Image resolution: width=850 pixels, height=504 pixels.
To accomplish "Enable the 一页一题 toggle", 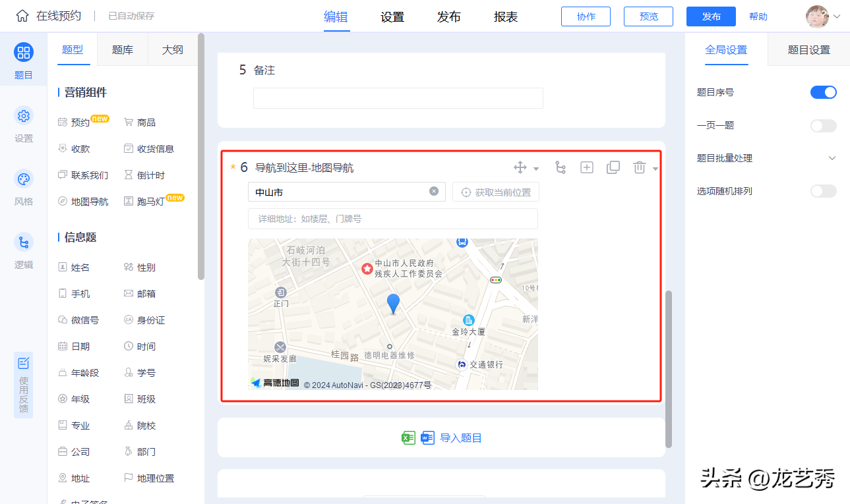I will pos(823,125).
